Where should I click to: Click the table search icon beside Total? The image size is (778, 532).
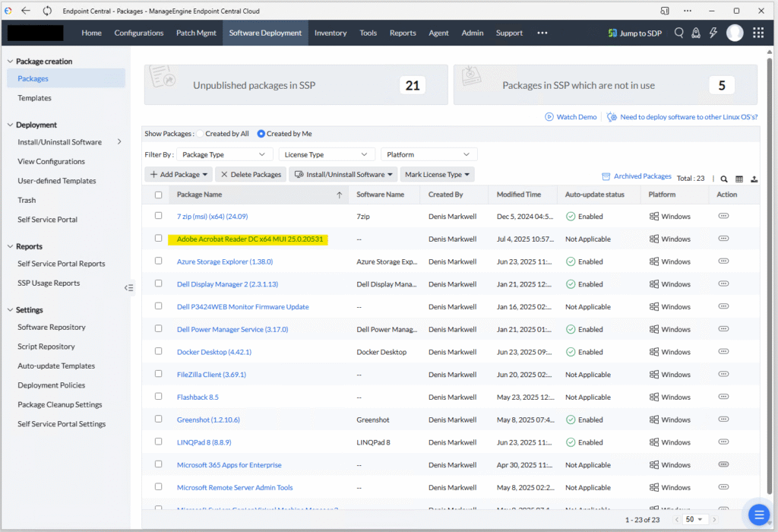coord(724,179)
